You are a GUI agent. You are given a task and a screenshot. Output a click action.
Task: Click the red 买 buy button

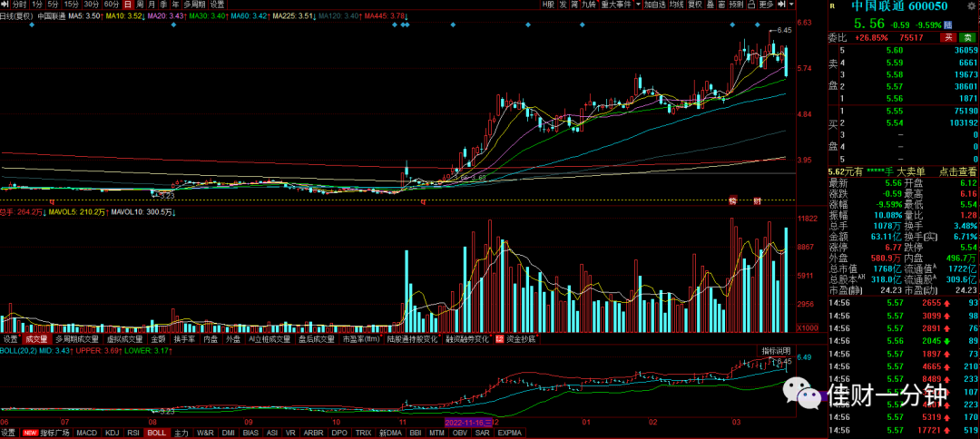[948, 38]
